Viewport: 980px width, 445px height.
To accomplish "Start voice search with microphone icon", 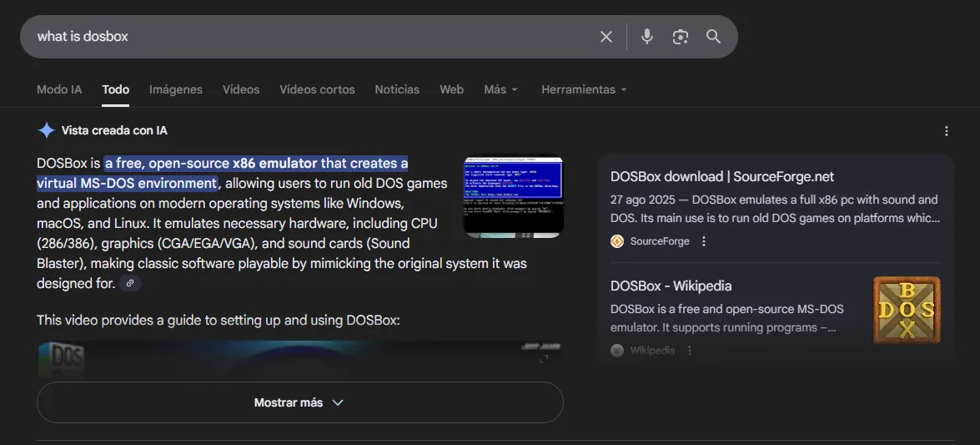I will tap(647, 37).
